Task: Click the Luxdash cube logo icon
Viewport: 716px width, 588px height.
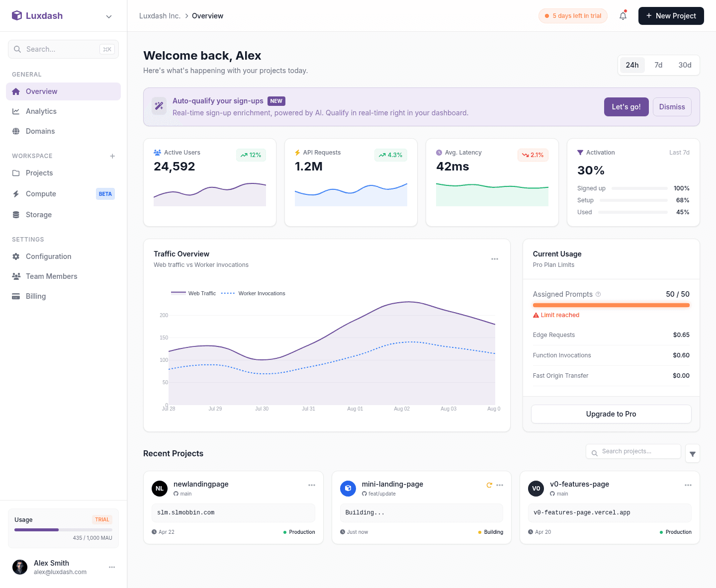Action: pyautogui.click(x=17, y=15)
